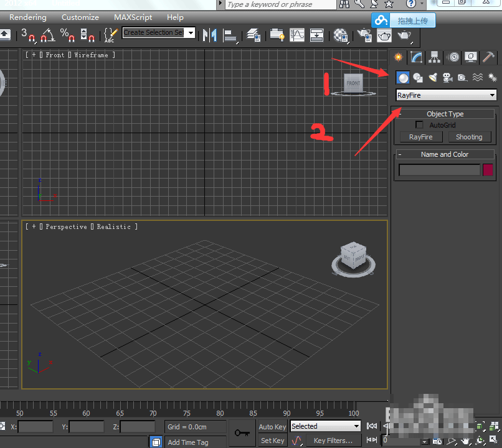
Task: Select the Space Warps category
Action: point(477,78)
